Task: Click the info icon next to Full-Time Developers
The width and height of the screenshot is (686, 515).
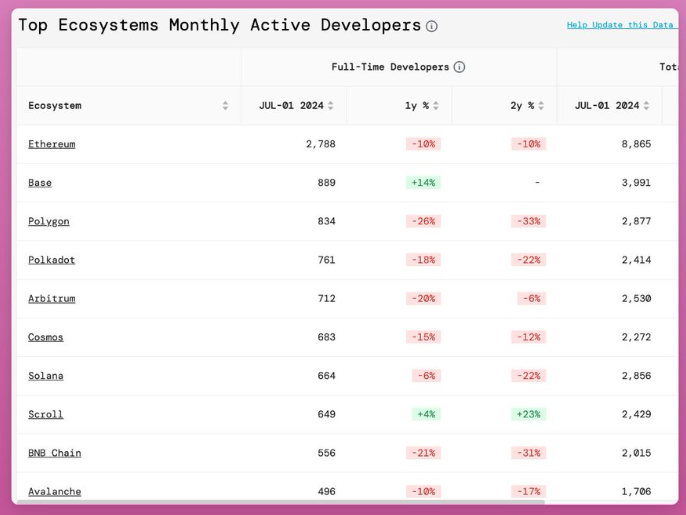Action: [459, 67]
